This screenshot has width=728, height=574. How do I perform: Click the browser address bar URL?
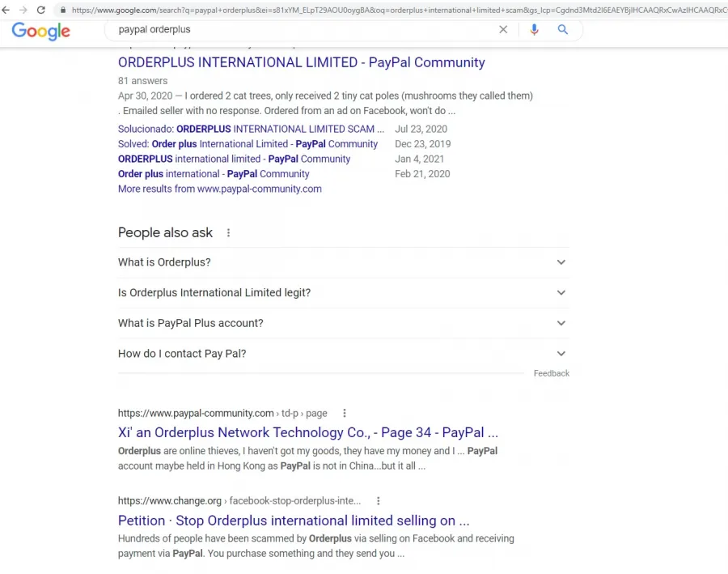click(400, 10)
